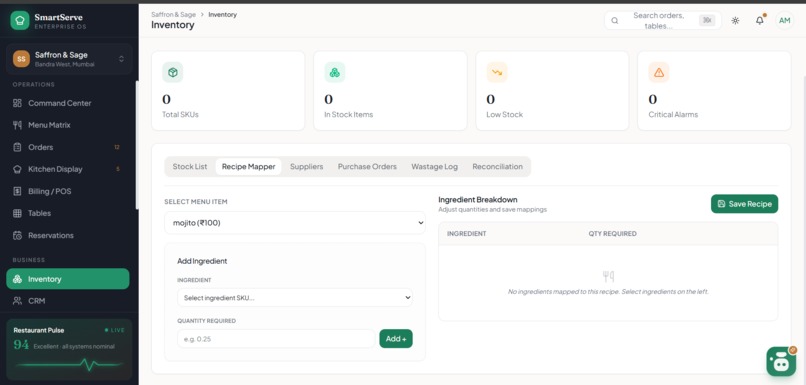Click the Total SKUs label

pyautogui.click(x=180, y=115)
